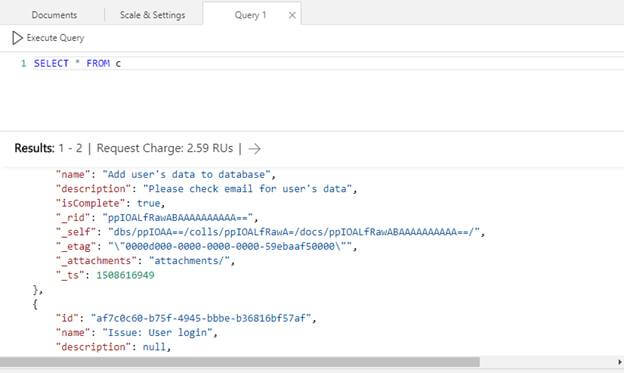The width and height of the screenshot is (624, 373).
Task: Click the horizontal scrollbar thumb
Action: tap(240, 362)
